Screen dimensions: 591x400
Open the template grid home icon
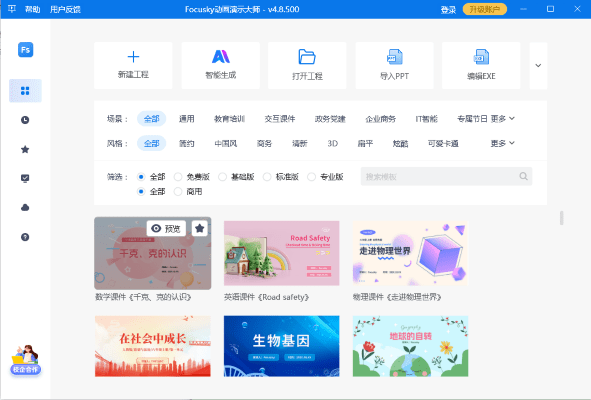pyautogui.click(x=25, y=91)
